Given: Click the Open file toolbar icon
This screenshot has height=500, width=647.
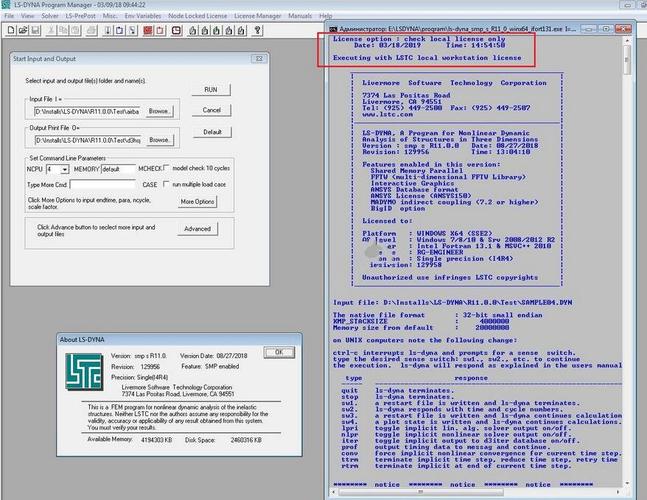Looking at the screenshot, I should (x=23, y=30).
